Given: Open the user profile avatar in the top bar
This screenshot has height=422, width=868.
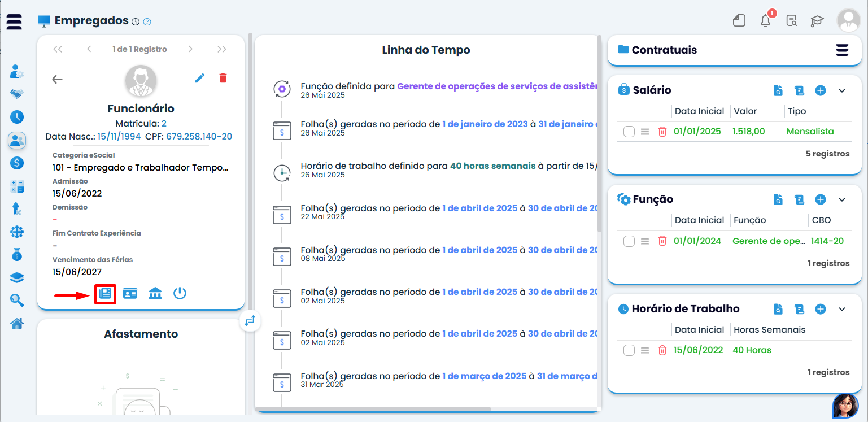Looking at the screenshot, I should [848, 20].
